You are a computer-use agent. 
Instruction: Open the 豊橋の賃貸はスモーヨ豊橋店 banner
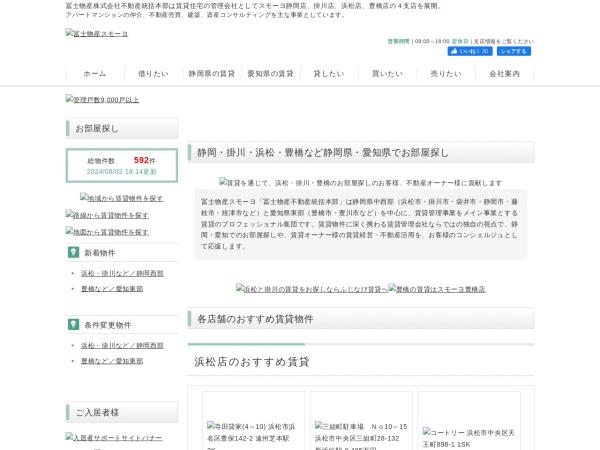click(437, 289)
